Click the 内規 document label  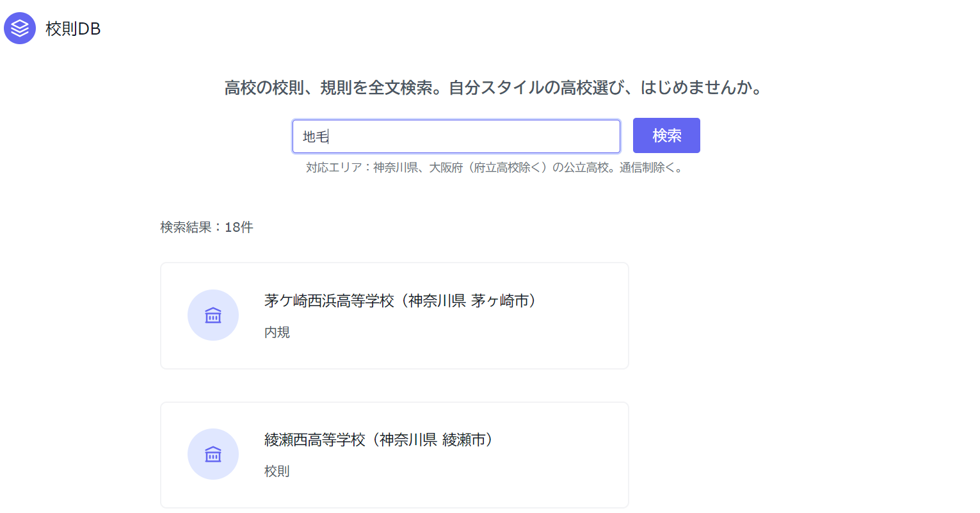click(x=277, y=332)
